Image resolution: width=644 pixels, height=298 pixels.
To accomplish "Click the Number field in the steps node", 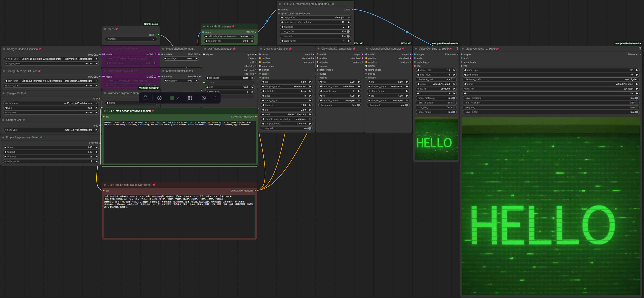I will [131, 39].
